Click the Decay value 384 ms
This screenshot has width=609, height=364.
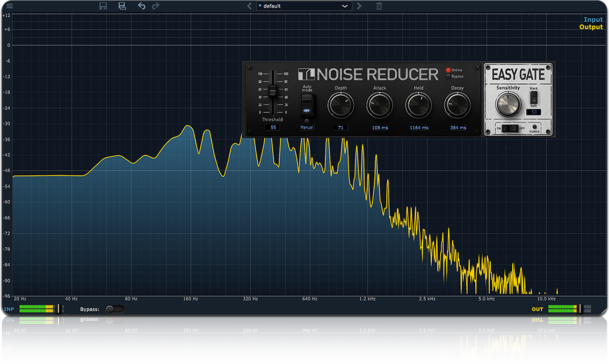coord(458,127)
